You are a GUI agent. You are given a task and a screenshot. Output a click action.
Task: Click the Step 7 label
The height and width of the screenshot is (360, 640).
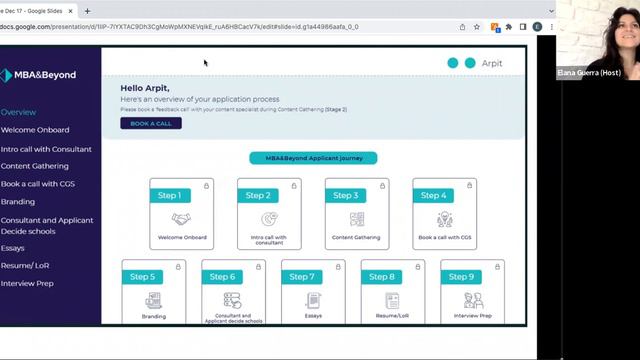[302, 277]
